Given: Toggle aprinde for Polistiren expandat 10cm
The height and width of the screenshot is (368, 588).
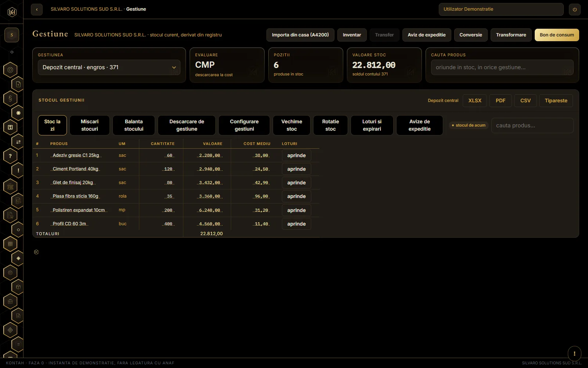Looking at the screenshot, I should [296, 210].
